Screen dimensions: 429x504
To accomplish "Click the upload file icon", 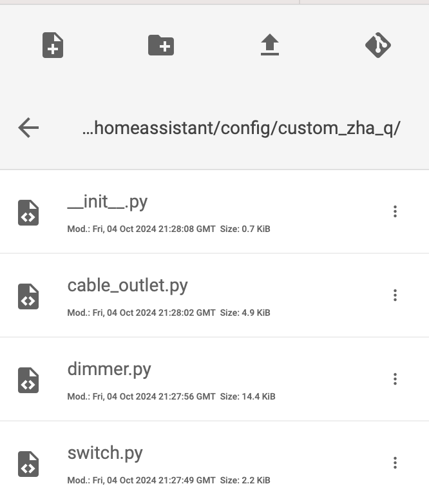I will (x=270, y=44).
